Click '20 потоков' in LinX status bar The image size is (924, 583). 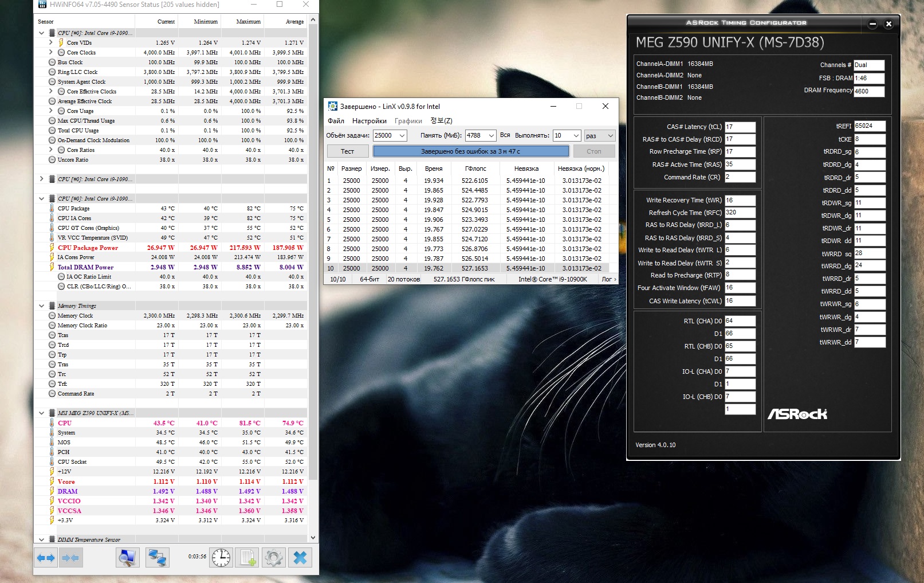(x=404, y=279)
